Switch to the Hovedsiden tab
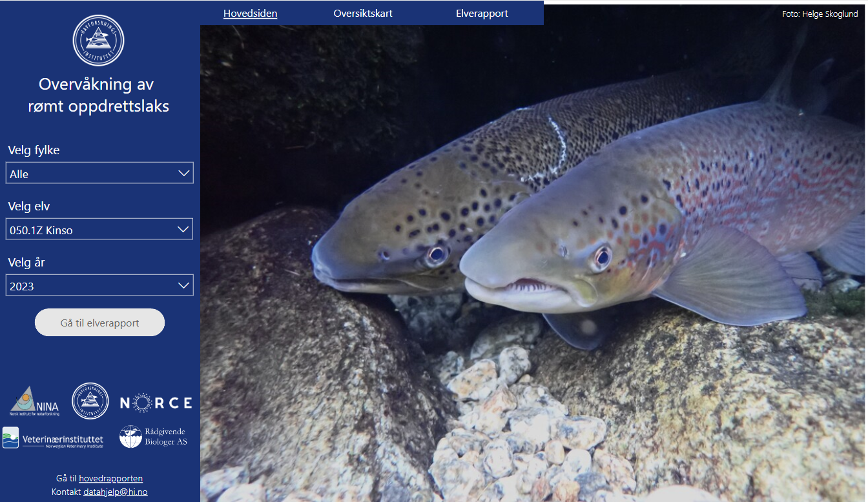 tap(250, 13)
